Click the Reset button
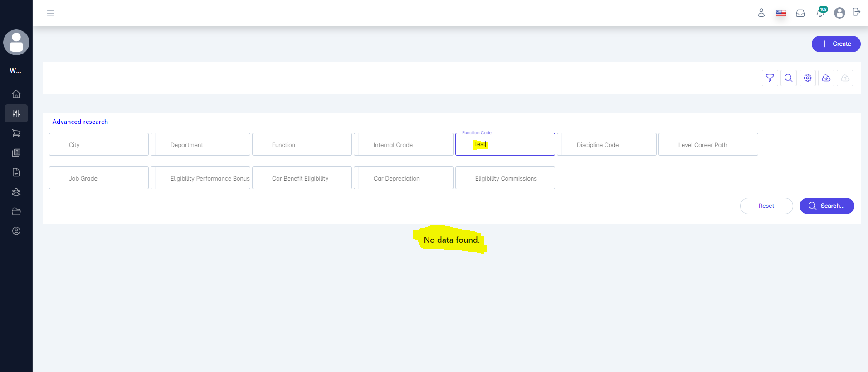Image resolution: width=868 pixels, height=372 pixels. coord(766,206)
